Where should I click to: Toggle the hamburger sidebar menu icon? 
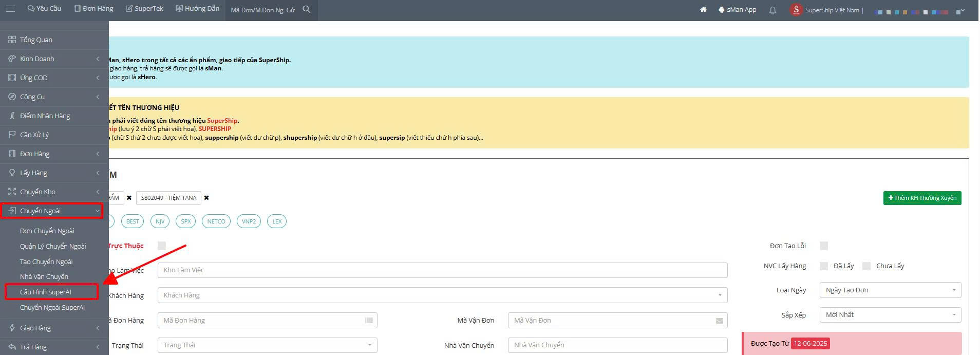pos(10,9)
